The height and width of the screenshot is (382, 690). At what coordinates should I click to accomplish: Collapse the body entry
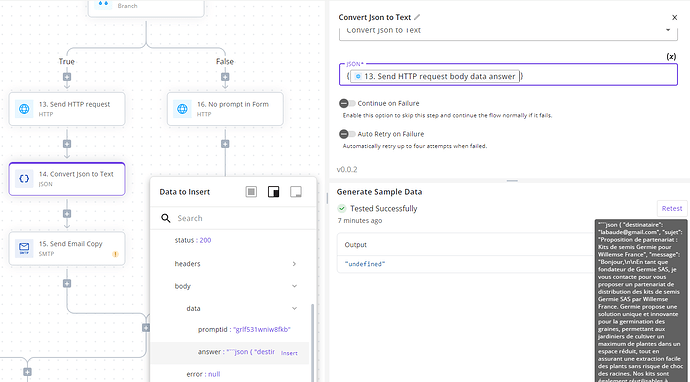(294, 286)
